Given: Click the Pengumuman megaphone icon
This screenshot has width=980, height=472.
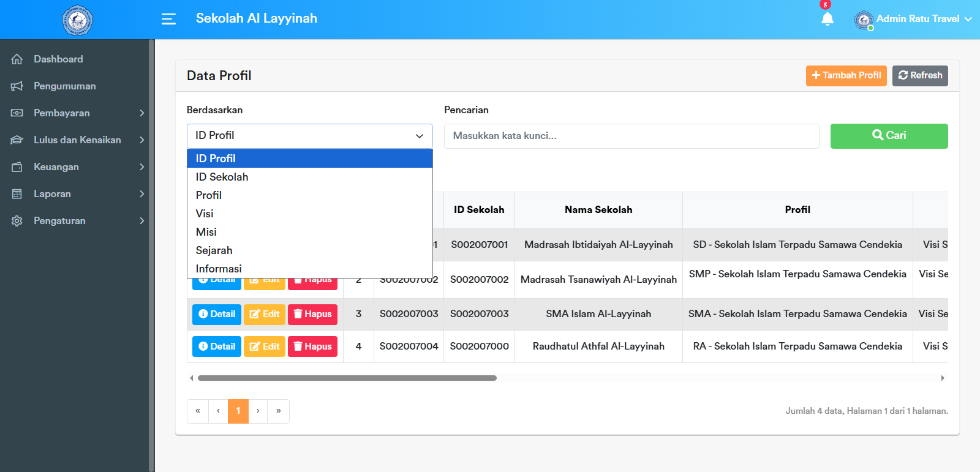Looking at the screenshot, I should point(17,86).
